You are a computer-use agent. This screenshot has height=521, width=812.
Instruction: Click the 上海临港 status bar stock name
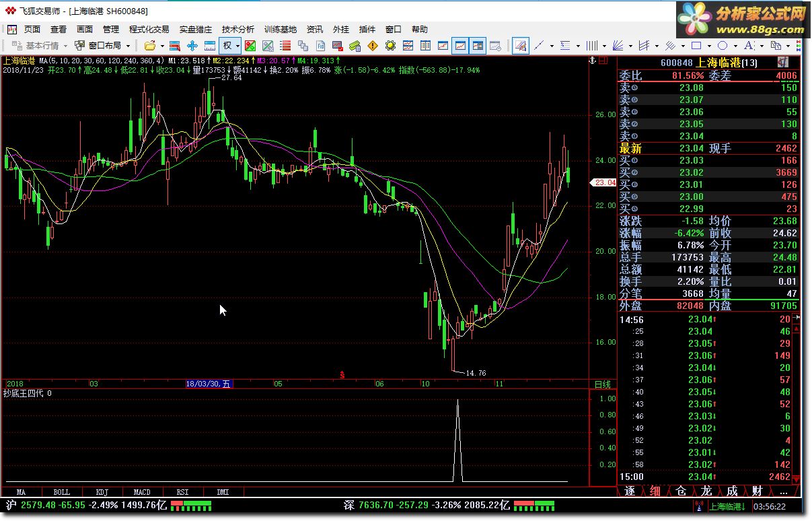tap(727, 506)
